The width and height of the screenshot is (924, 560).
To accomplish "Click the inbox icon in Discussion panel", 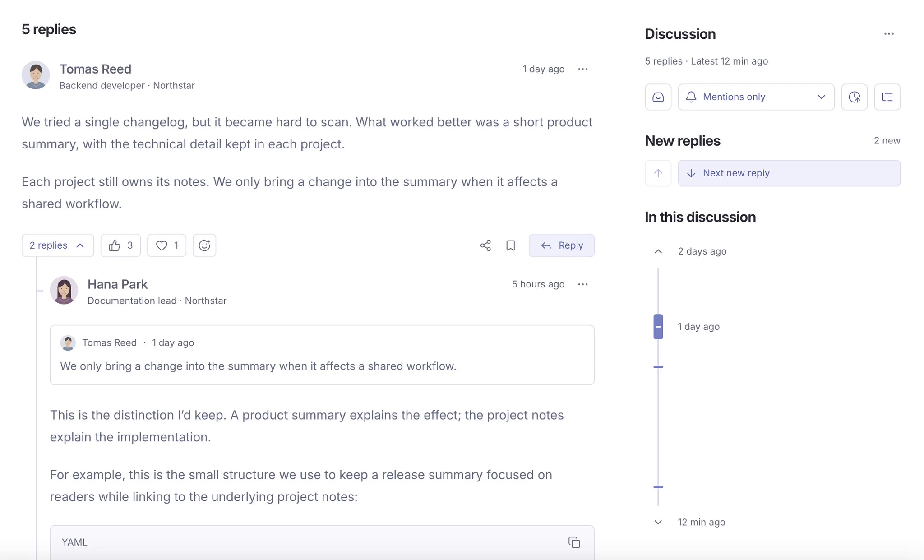I will pos(658,97).
